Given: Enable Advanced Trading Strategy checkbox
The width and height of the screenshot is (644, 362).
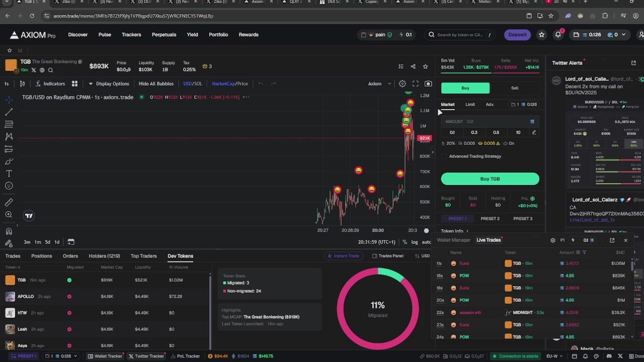Looking at the screenshot, I should pos(444,156).
